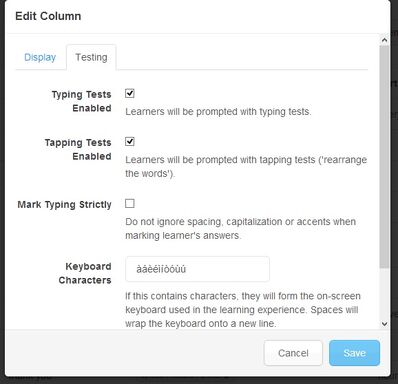398x384 pixels.
Task: Disable the Typing Tests Enabled checkbox
Action: 130,93
